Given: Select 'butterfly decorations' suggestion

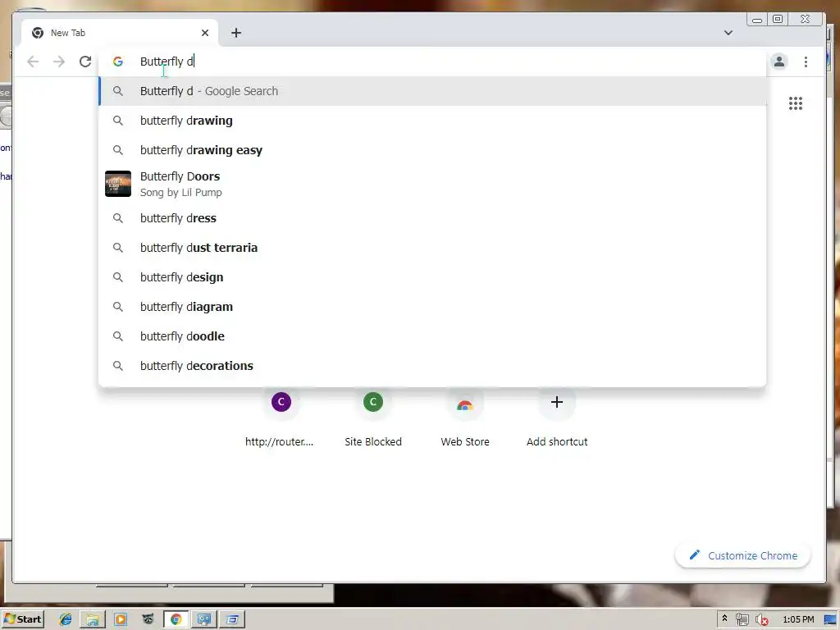Looking at the screenshot, I should pos(432,365).
